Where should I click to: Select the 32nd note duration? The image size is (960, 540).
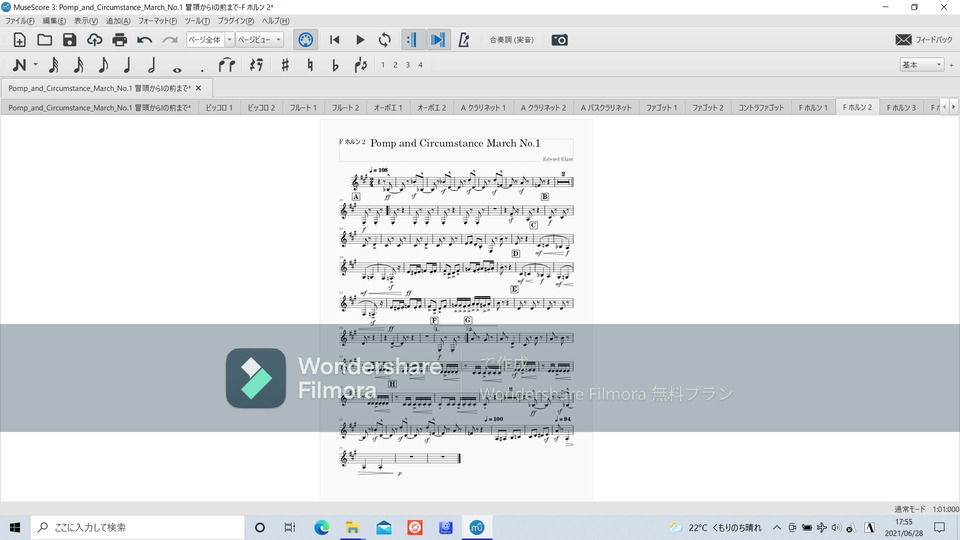coord(53,64)
